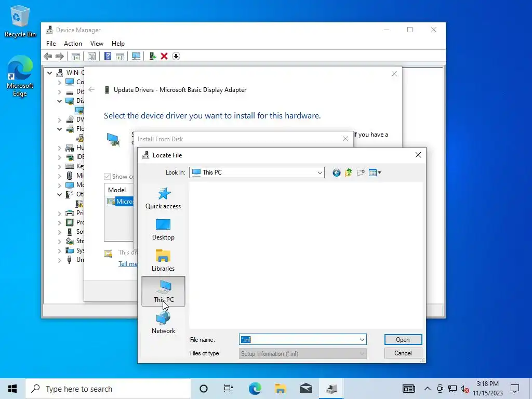Toggle Show compatible hardware checkbox

(x=107, y=177)
